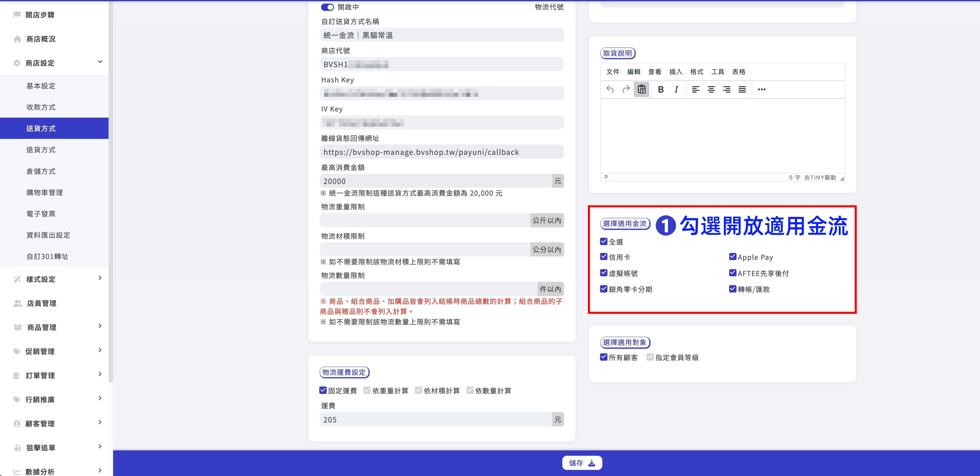Click the 運費 input field showing 205
Screen dimensions: 980x476
[x=436, y=419]
